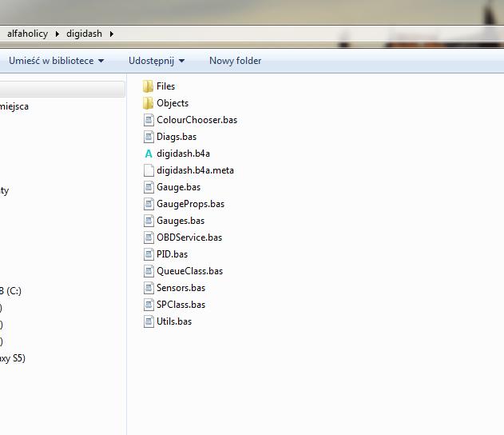This screenshot has height=435, width=504.
Task: Click the digidash.b4a.meta file name
Action: [195, 170]
